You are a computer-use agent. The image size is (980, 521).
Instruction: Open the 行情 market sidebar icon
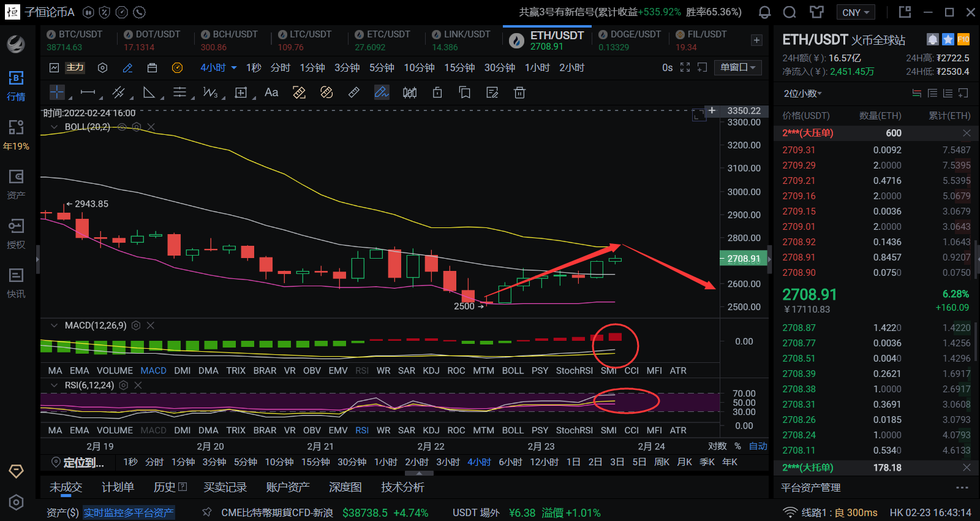[x=16, y=86]
